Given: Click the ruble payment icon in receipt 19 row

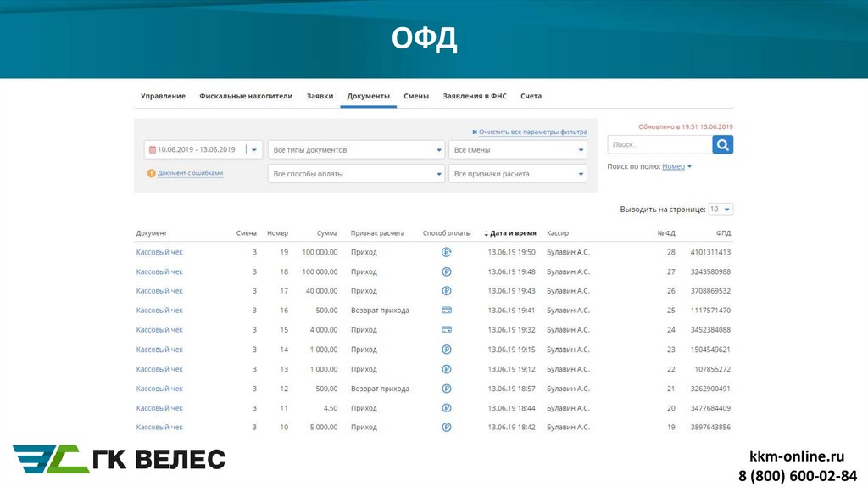Looking at the screenshot, I should tap(447, 252).
